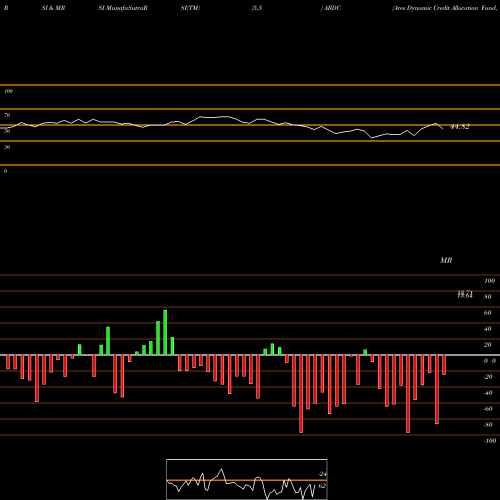500x500 pixels.
Task: Open the mini overview chart thumbnail
Action: click(247, 479)
